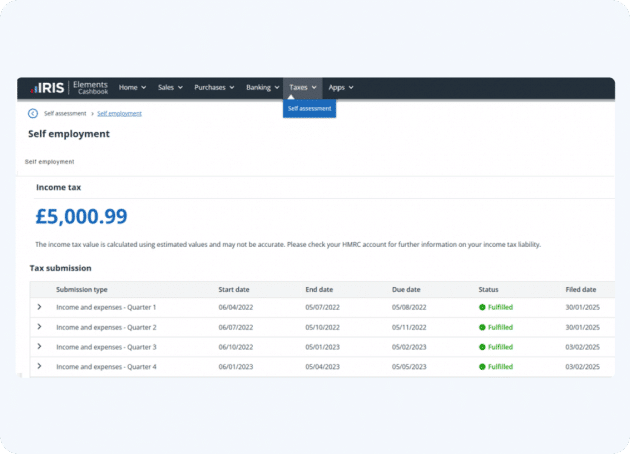Expand the Quarter 2 submission row
This screenshot has width=630, height=454.
click(x=39, y=327)
